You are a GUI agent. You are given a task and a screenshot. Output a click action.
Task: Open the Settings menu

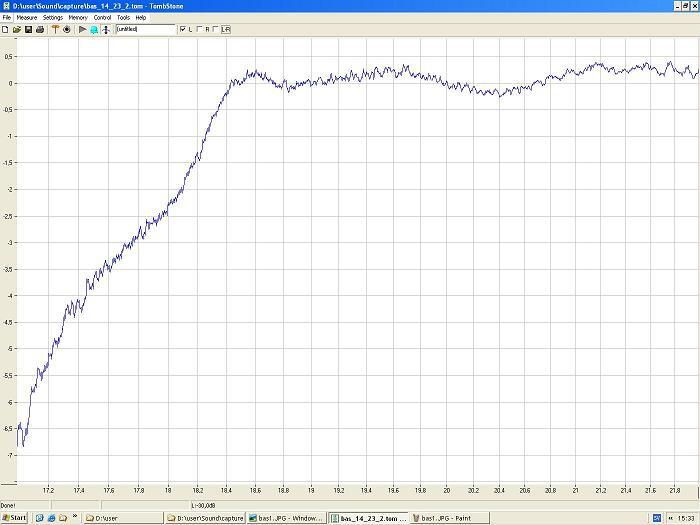(53, 17)
